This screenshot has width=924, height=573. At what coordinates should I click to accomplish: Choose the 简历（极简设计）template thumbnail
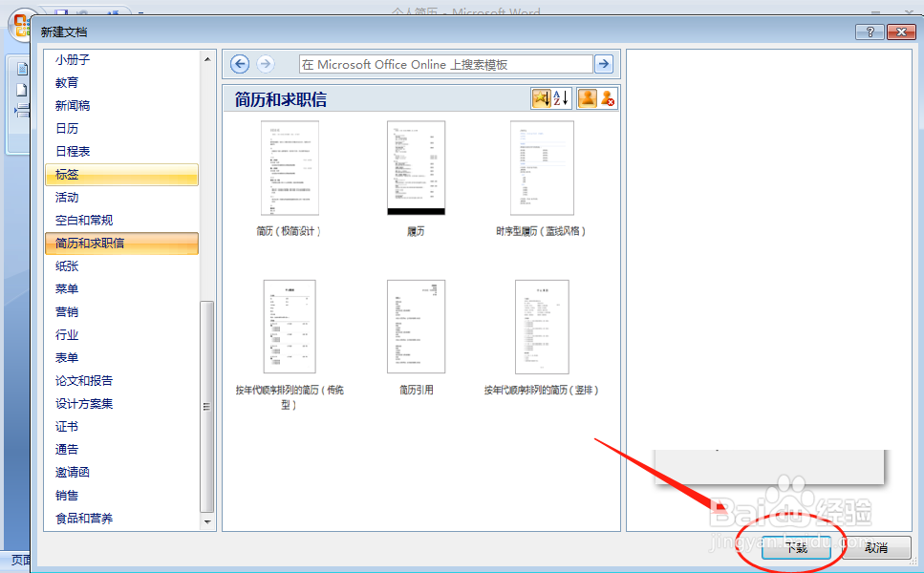click(290, 168)
